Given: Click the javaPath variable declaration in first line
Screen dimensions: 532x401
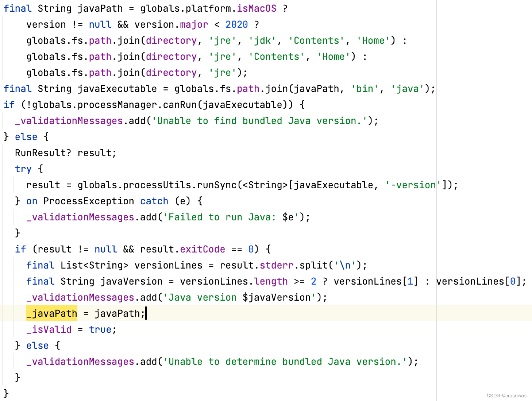Looking at the screenshot, I should [100, 8].
